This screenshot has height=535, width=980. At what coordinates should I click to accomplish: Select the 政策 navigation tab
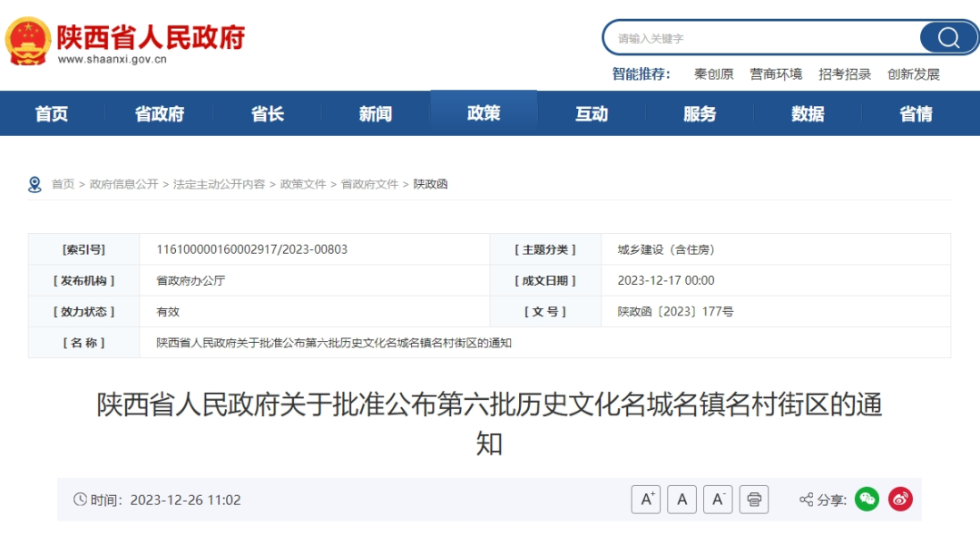pyautogui.click(x=484, y=113)
